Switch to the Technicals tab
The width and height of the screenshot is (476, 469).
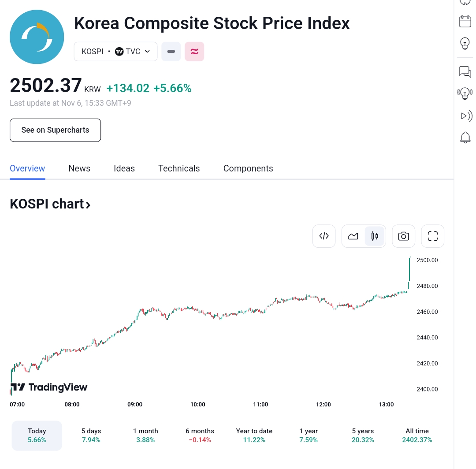179,168
